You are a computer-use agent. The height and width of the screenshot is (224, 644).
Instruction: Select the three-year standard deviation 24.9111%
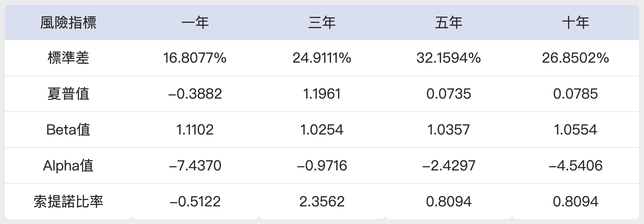pyautogui.click(x=322, y=58)
